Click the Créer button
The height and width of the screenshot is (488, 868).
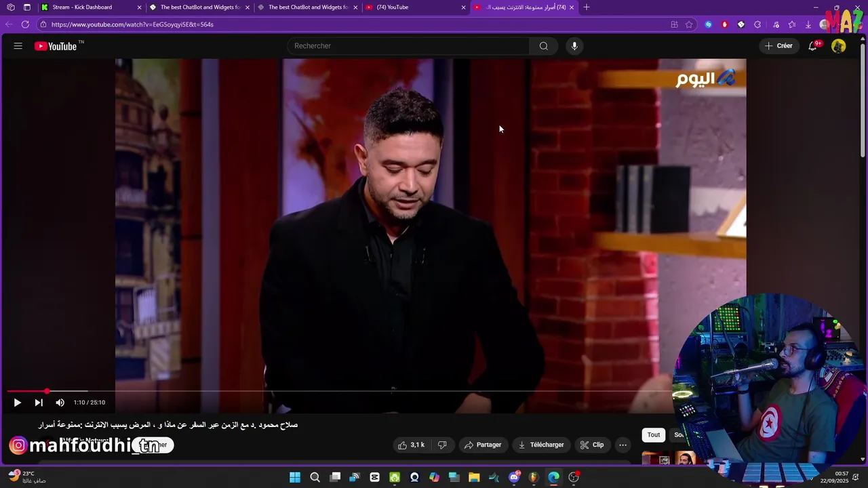point(778,46)
